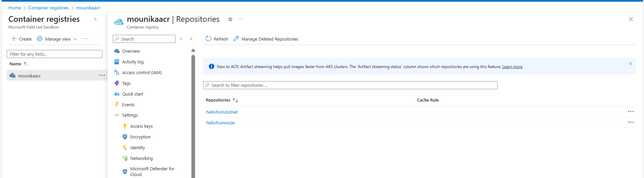Open the hellofromnode repository
This screenshot has height=178, width=644.
pyautogui.click(x=220, y=123)
